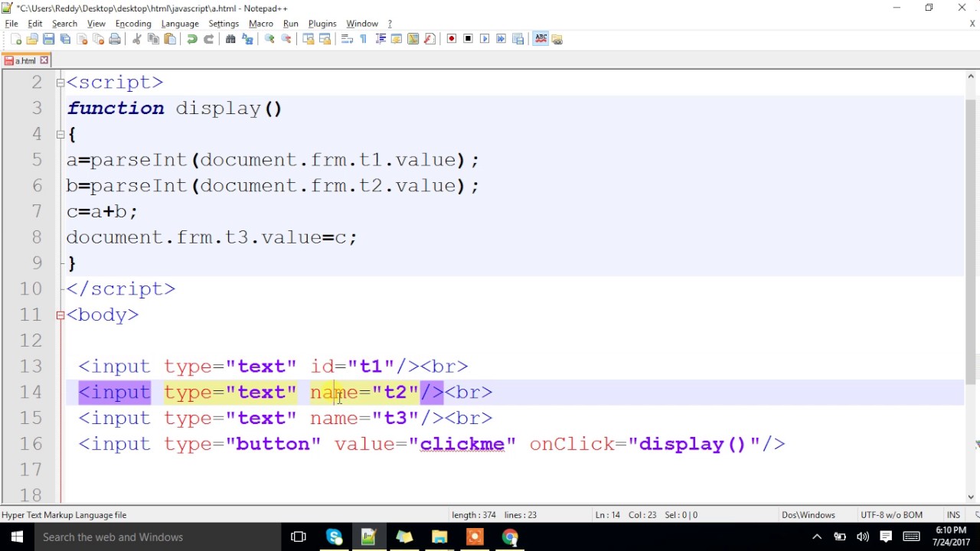Collapse the script block at line 2
Viewport: 980px width, 551px height.
point(60,83)
